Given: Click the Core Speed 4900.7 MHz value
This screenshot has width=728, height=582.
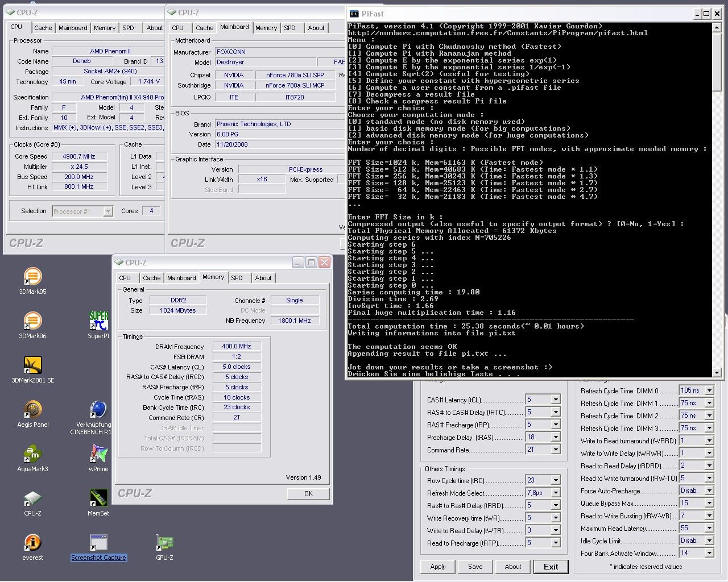Looking at the screenshot, I should click(79, 156).
